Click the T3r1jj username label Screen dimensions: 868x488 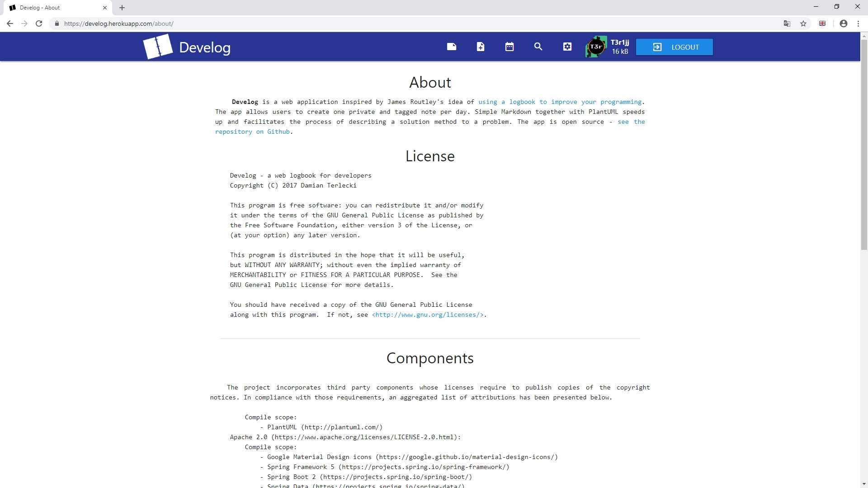(620, 42)
